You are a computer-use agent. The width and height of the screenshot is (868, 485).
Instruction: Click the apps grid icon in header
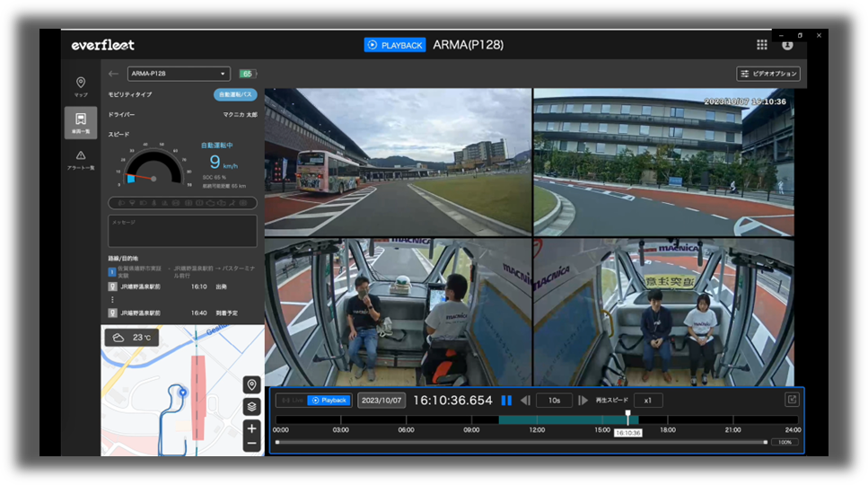point(762,45)
